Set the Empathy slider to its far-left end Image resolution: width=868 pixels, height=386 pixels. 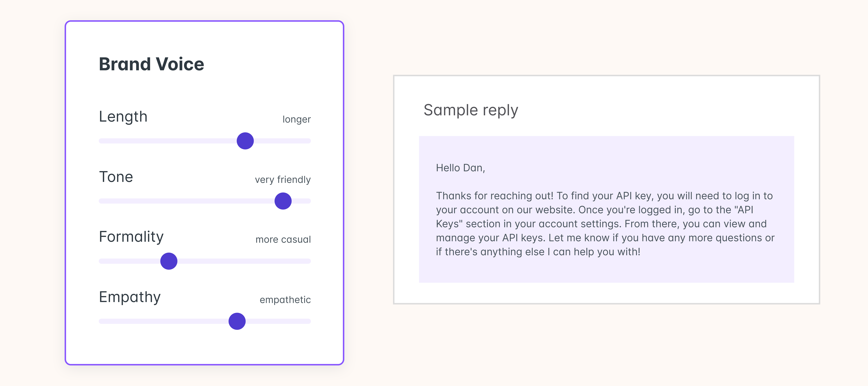[101, 321]
